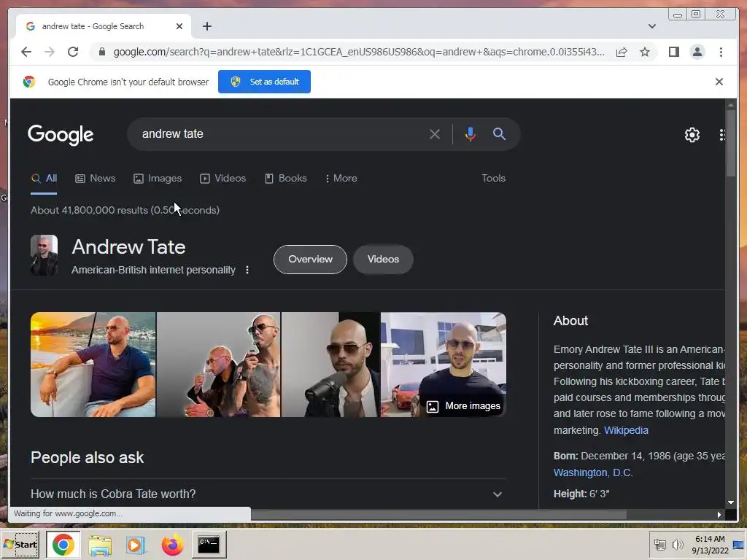Open search Tools options
Viewport: 747px width, 560px height.
point(493,179)
